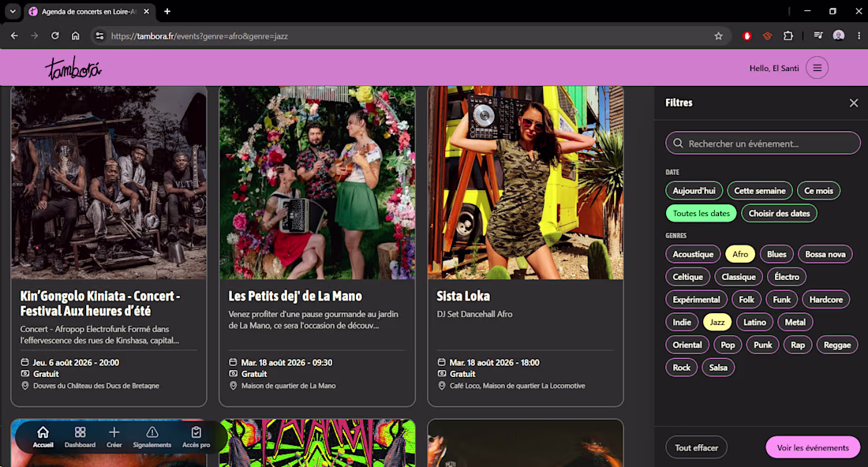Open Créer in bottom navigation
Viewport: 868px width, 467px height.
[114, 436]
